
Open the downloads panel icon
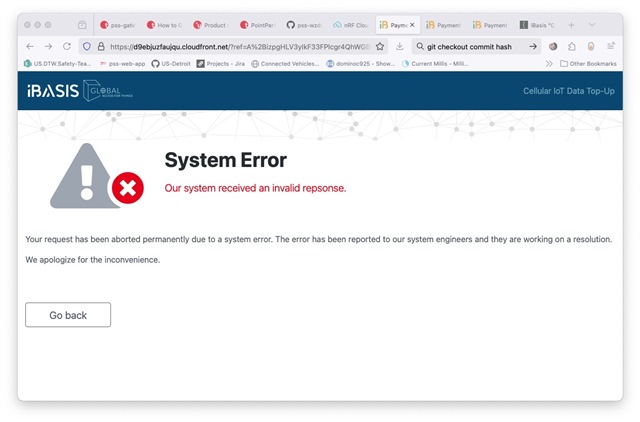coord(400,47)
